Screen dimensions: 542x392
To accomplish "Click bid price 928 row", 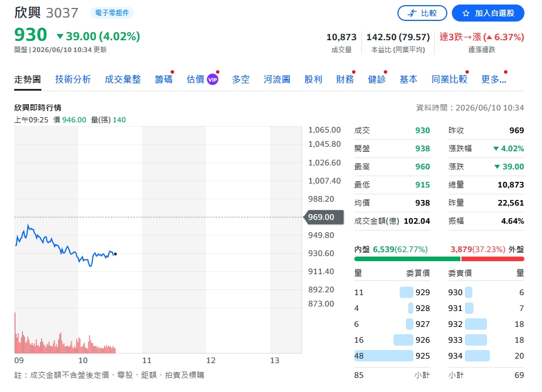I will pos(392,308).
